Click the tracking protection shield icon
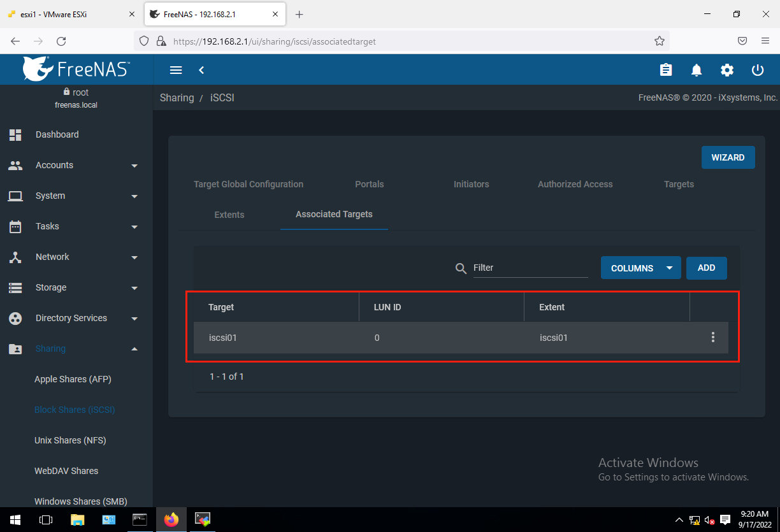 [144, 41]
